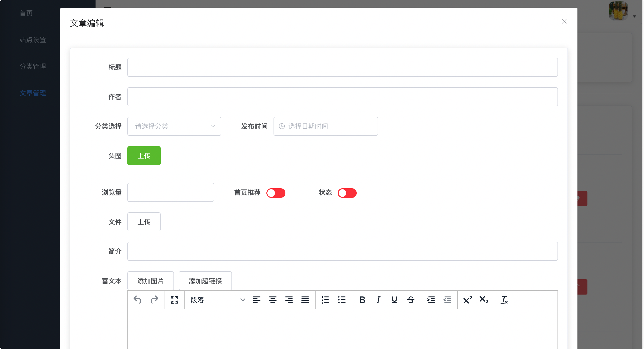The width and height of the screenshot is (644, 349).
Task: Click the undo icon in editor toolbar
Action: coord(138,300)
